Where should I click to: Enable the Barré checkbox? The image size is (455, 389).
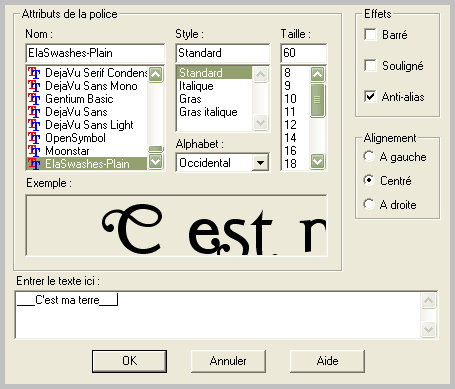tap(370, 34)
